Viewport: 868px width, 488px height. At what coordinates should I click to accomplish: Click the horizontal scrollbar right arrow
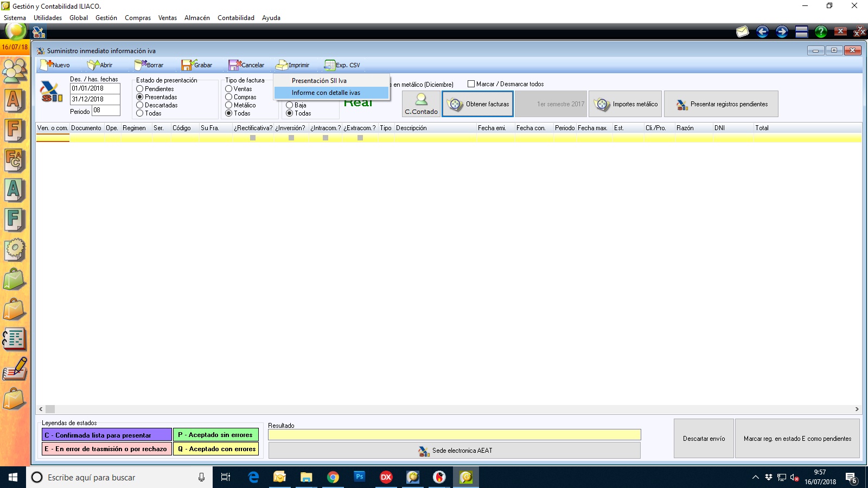(857, 409)
